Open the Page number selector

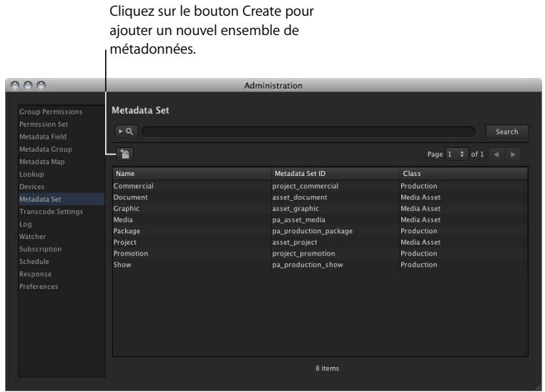457,154
